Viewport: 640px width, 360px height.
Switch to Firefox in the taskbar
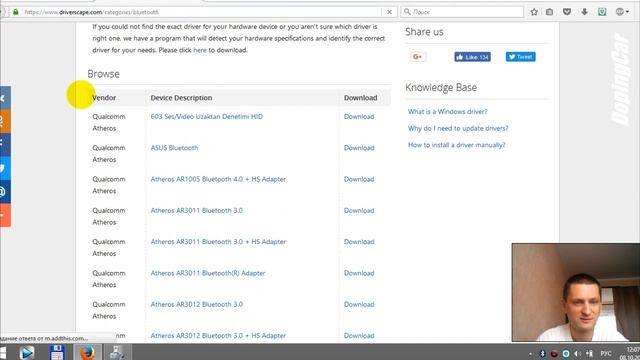pos(87,352)
